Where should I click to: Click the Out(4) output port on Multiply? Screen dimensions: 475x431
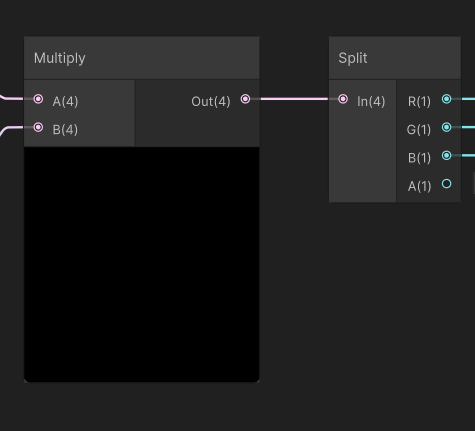tap(245, 99)
